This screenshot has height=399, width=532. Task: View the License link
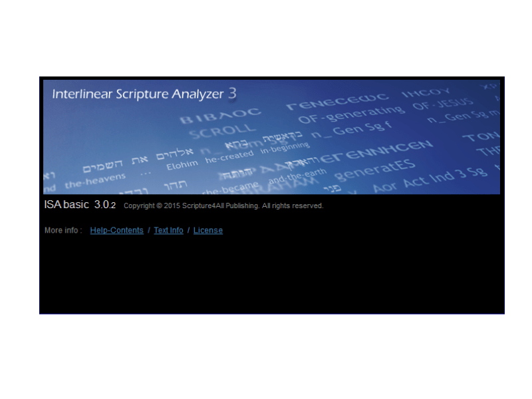coord(208,230)
